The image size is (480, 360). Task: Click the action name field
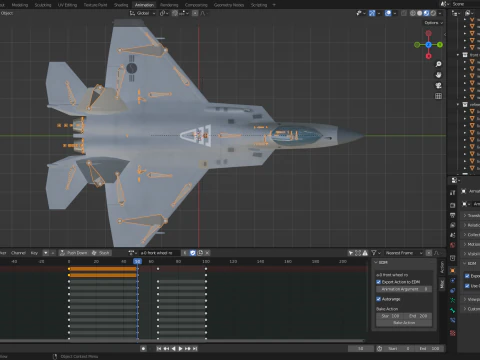[159, 253]
